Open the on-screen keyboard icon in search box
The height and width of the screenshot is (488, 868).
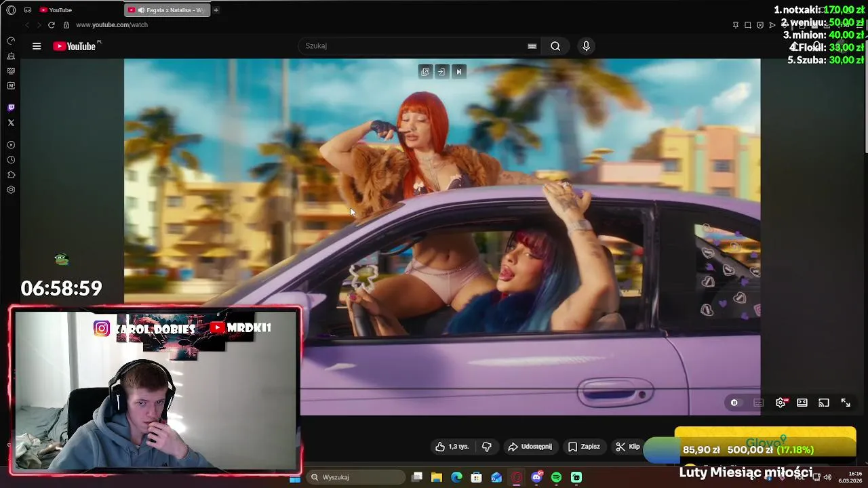pos(532,46)
